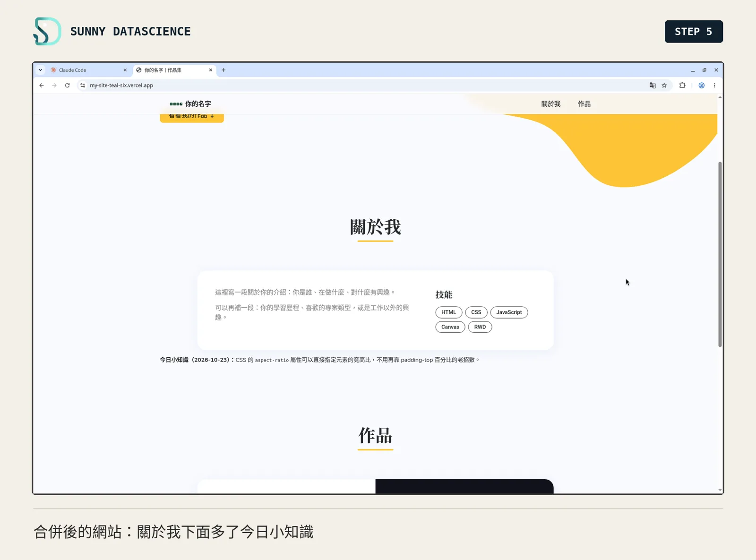The width and height of the screenshot is (756, 560).
Task: Click the CSS skill tag
Action: [476, 312]
